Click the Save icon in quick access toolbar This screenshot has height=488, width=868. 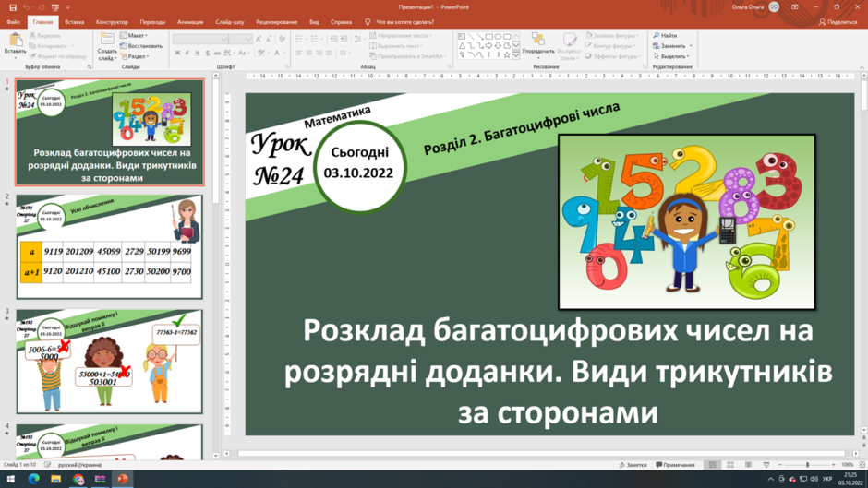tap(13, 7)
